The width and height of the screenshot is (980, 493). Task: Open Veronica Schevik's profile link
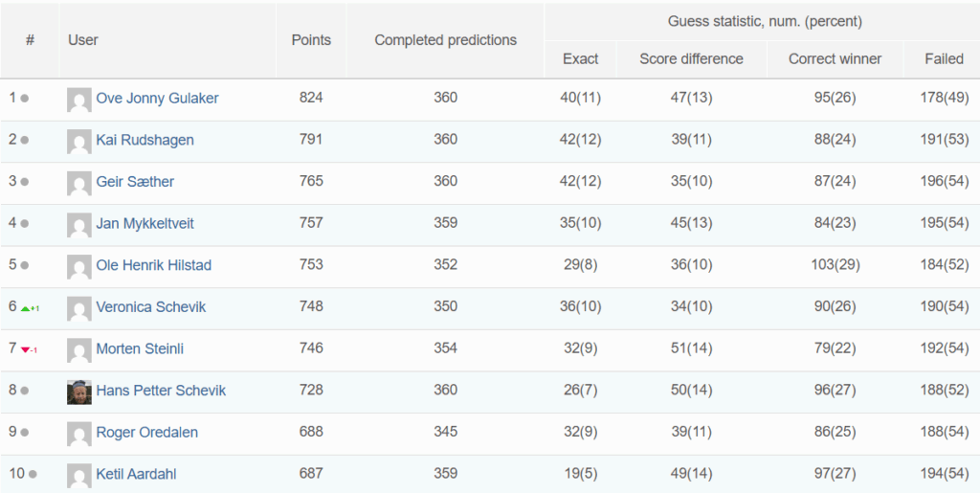pyautogui.click(x=151, y=306)
